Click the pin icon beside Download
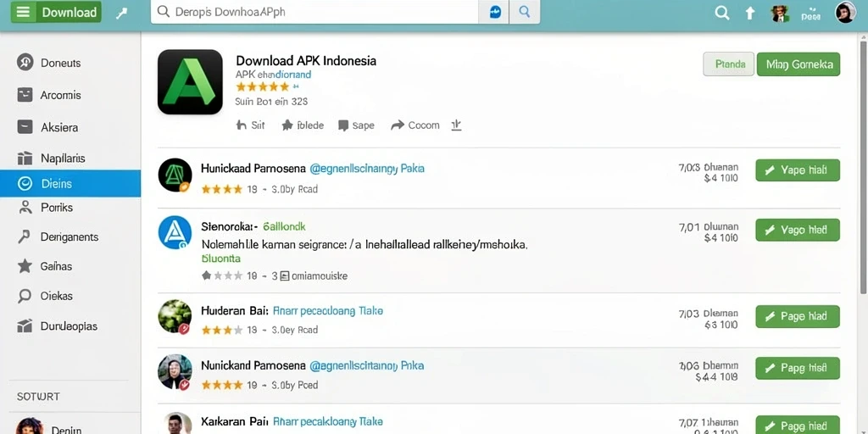The image size is (868, 434). tap(122, 14)
